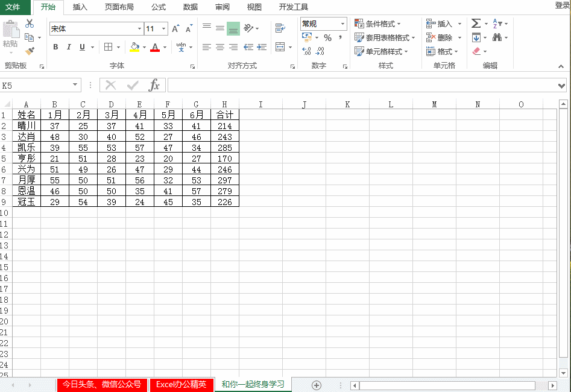
Task: Align text to vertical middle
Action: coord(220,28)
